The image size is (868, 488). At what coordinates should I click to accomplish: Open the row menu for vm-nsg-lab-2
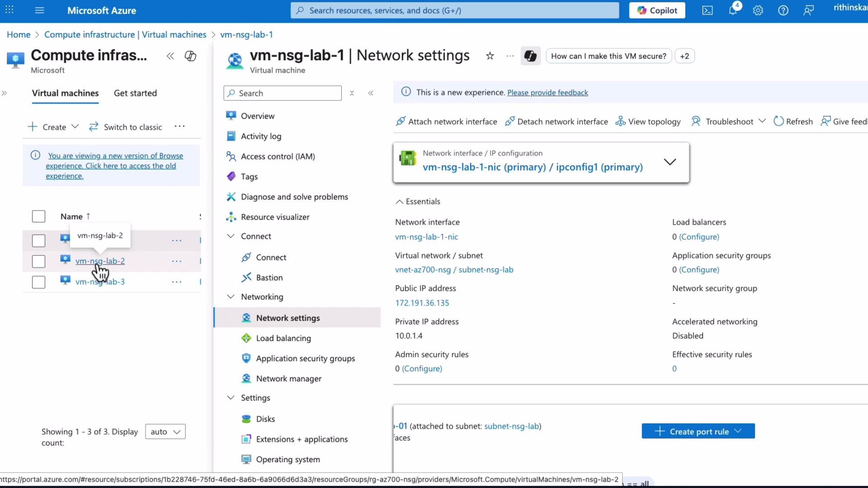tap(177, 261)
